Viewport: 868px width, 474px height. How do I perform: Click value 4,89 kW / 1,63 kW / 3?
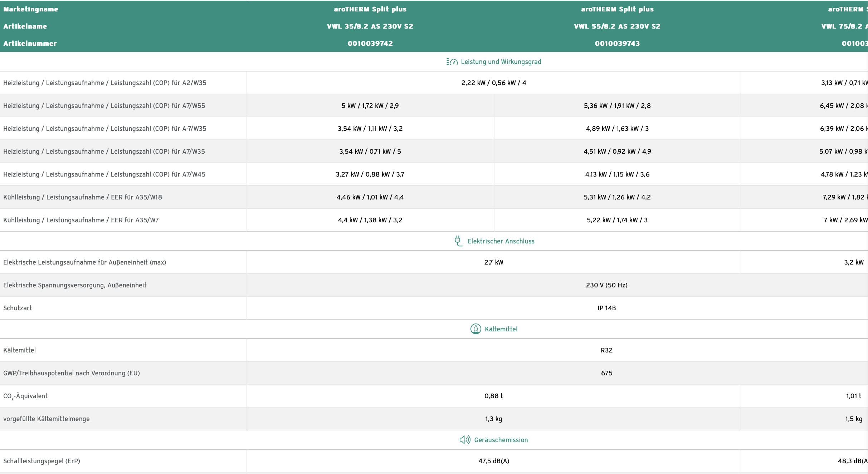[617, 129]
